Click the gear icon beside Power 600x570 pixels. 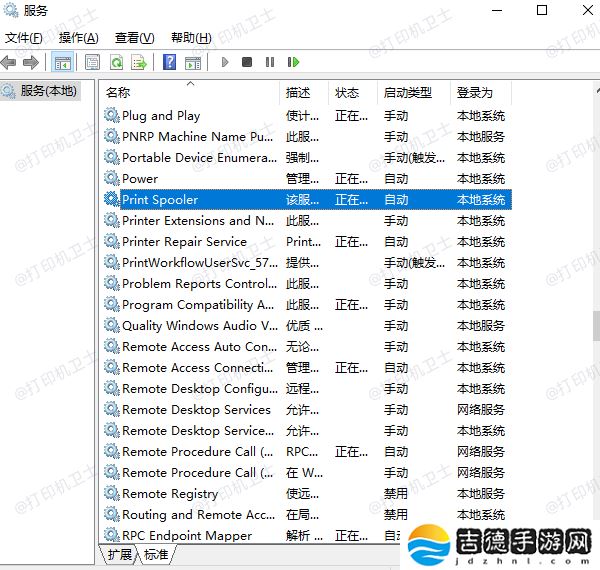point(112,178)
